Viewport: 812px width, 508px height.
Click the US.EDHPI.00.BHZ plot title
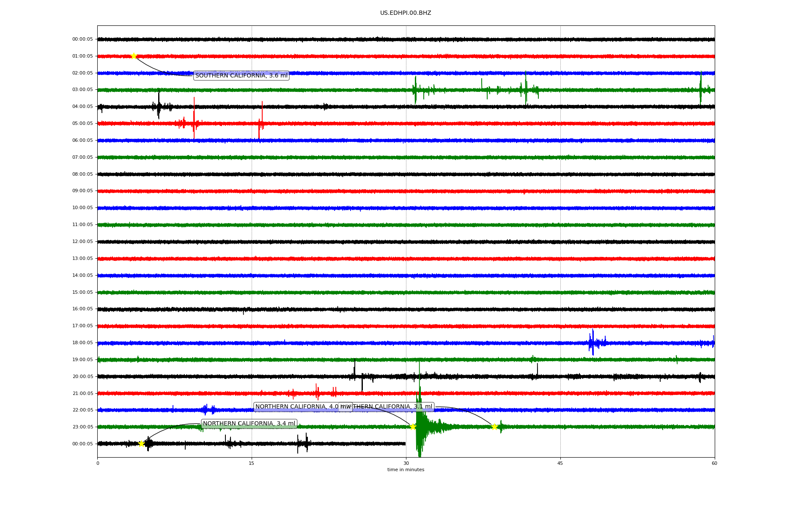(x=406, y=13)
